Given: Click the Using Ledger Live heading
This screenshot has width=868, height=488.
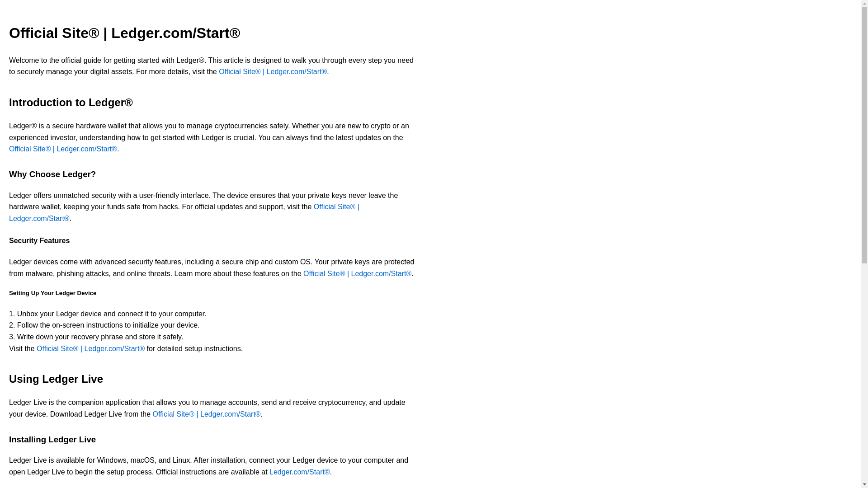Looking at the screenshot, I should coord(56,379).
